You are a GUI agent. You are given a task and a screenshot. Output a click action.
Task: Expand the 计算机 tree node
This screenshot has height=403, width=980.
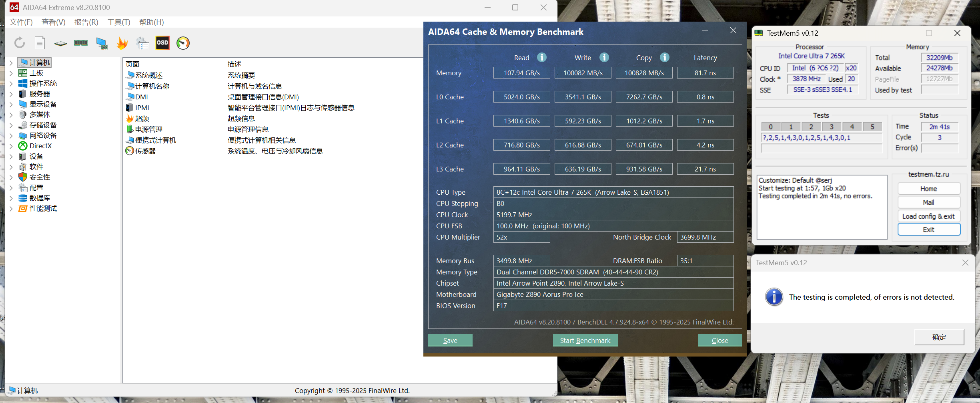11,62
